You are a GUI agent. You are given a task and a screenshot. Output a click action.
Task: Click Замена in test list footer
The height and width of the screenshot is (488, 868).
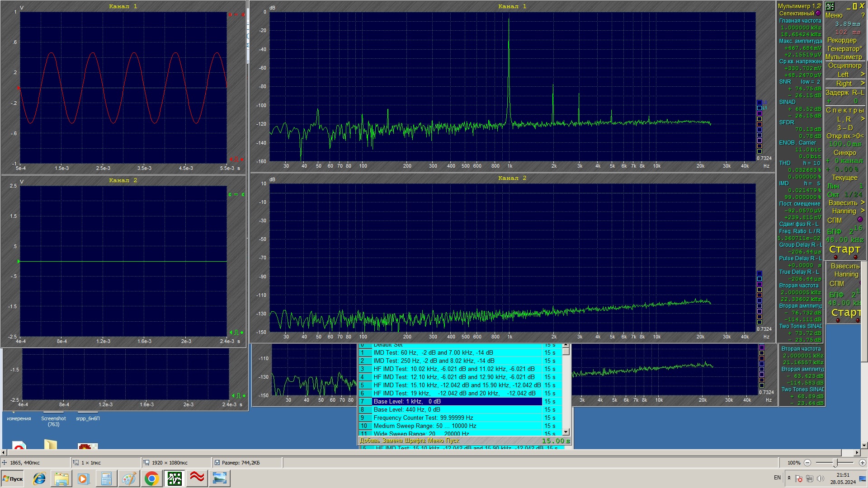[392, 441]
